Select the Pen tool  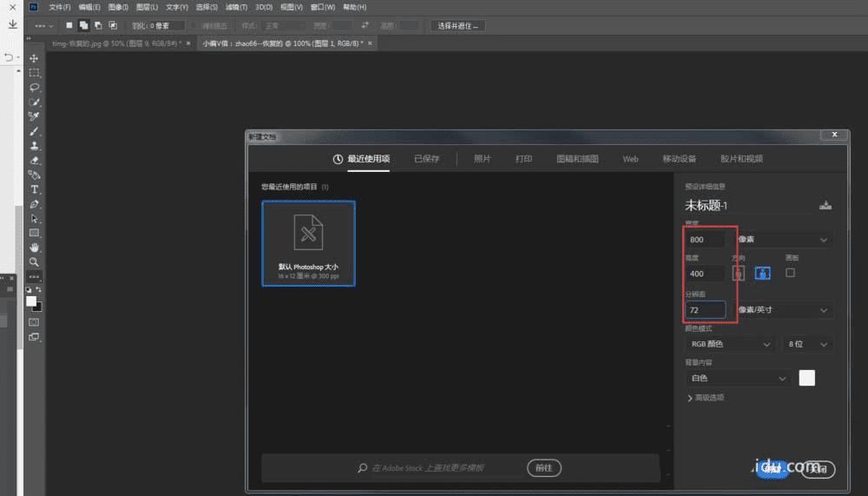coord(34,204)
